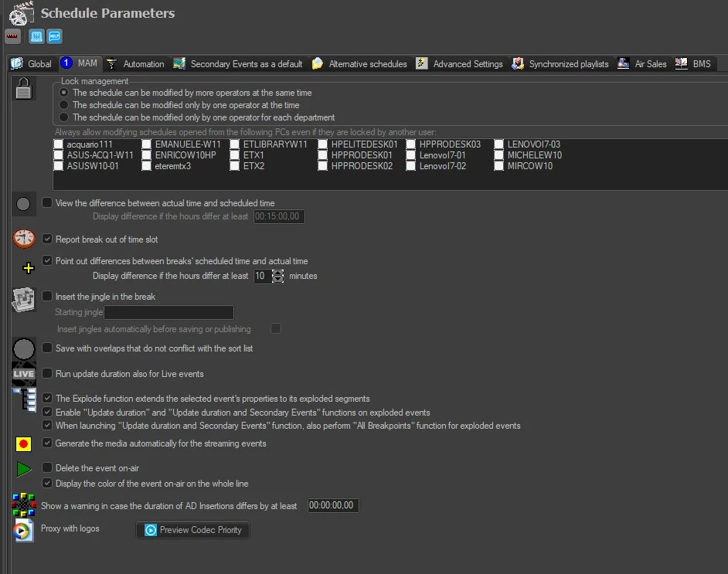Click the green play on-air icon
This screenshot has height=574, width=728.
(24, 468)
